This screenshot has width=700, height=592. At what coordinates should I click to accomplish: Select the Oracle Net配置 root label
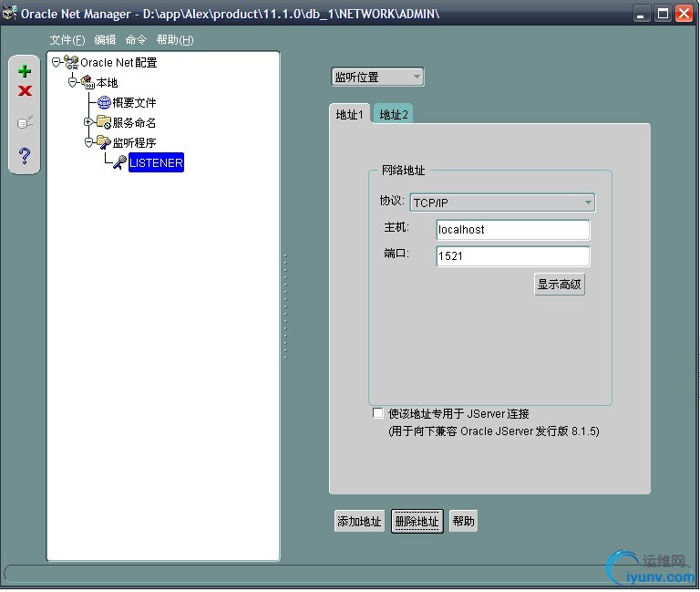point(118,63)
